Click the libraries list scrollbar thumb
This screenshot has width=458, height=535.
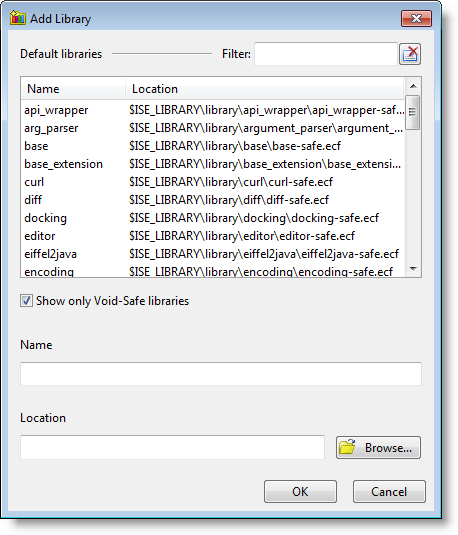click(x=413, y=112)
